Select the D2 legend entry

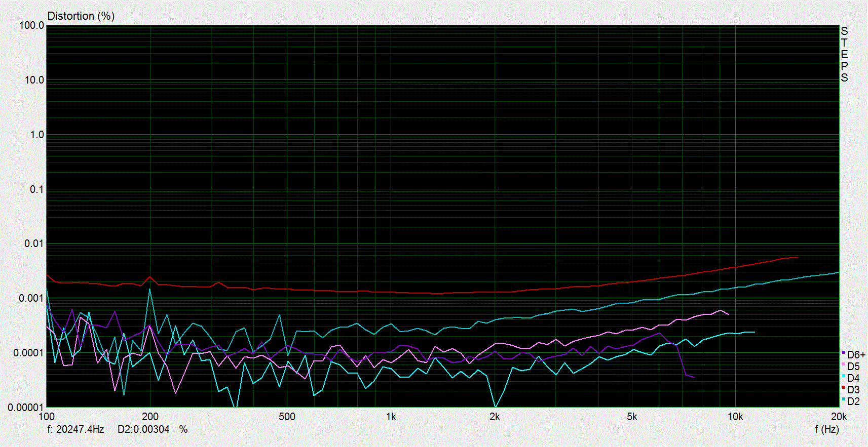[851, 401]
